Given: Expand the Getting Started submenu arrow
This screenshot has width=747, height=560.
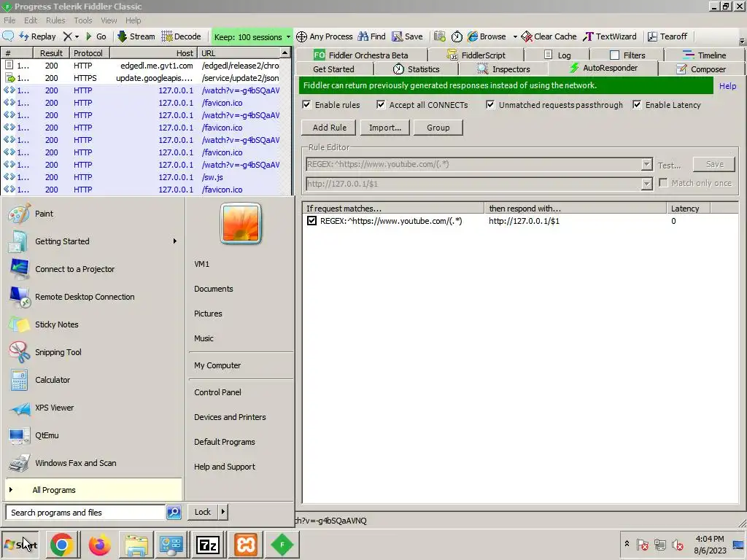Looking at the screenshot, I should point(175,241).
